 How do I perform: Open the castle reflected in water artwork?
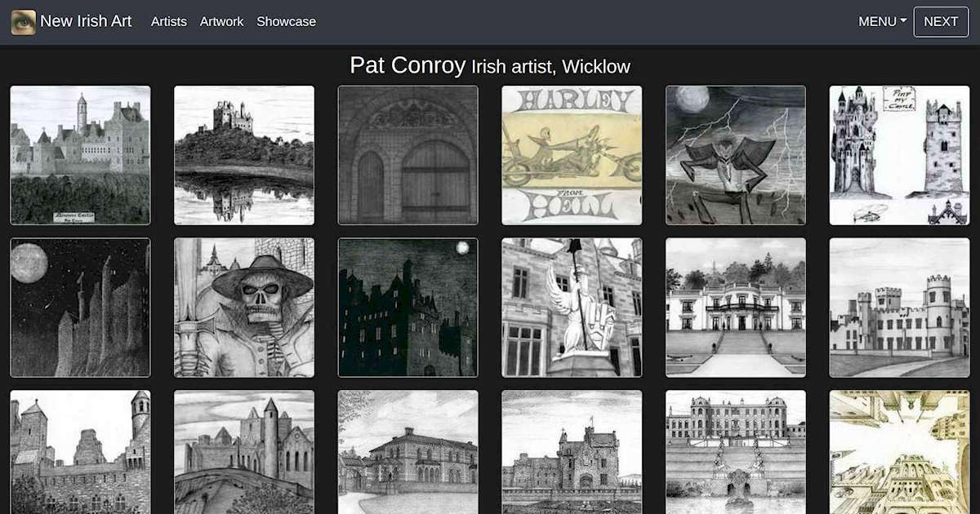pyautogui.click(x=243, y=153)
